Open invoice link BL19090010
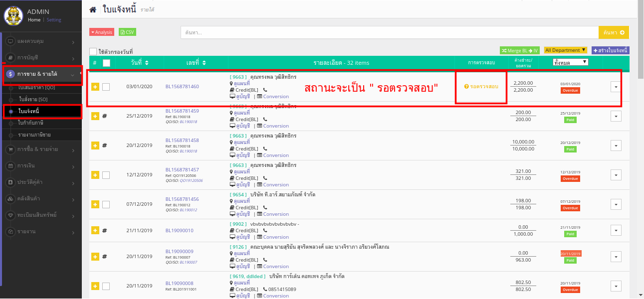The width and height of the screenshot is (644, 299). pyautogui.click(x=180, y=231)
